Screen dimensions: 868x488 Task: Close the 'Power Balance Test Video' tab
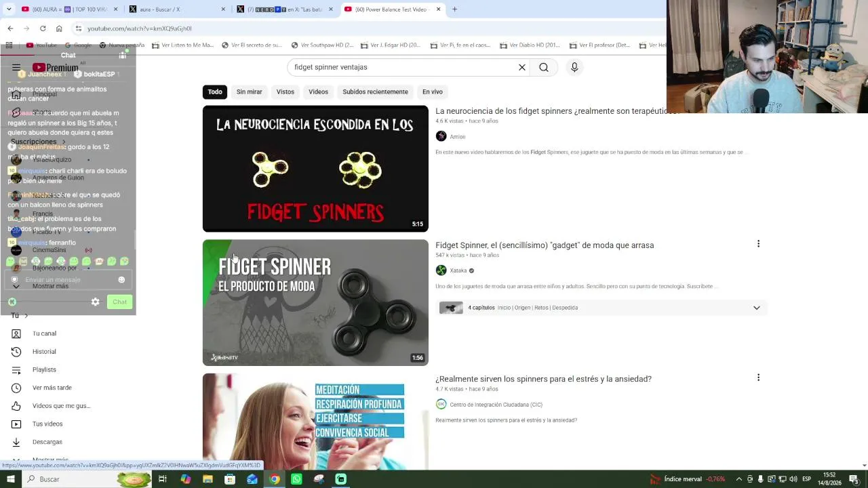438,9
